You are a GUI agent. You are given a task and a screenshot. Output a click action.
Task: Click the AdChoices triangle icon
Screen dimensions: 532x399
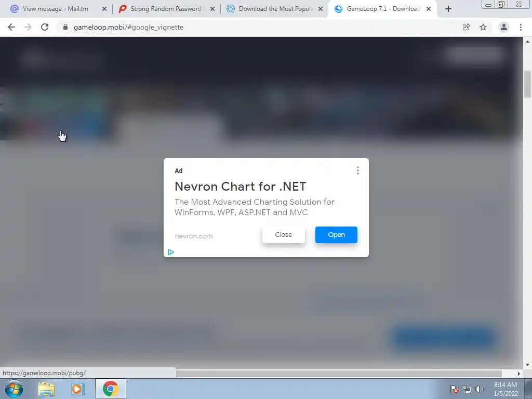171,252
